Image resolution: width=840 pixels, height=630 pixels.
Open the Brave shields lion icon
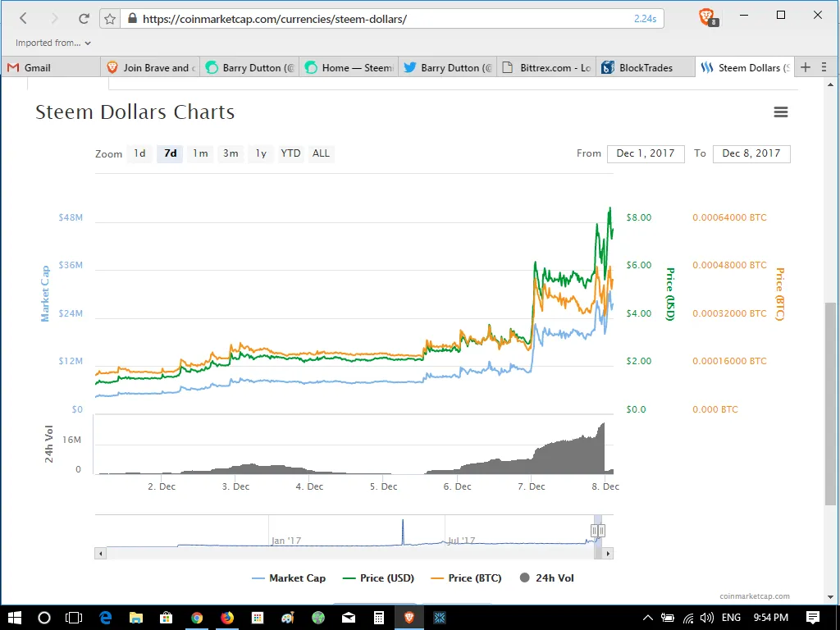tap(708, 17)
